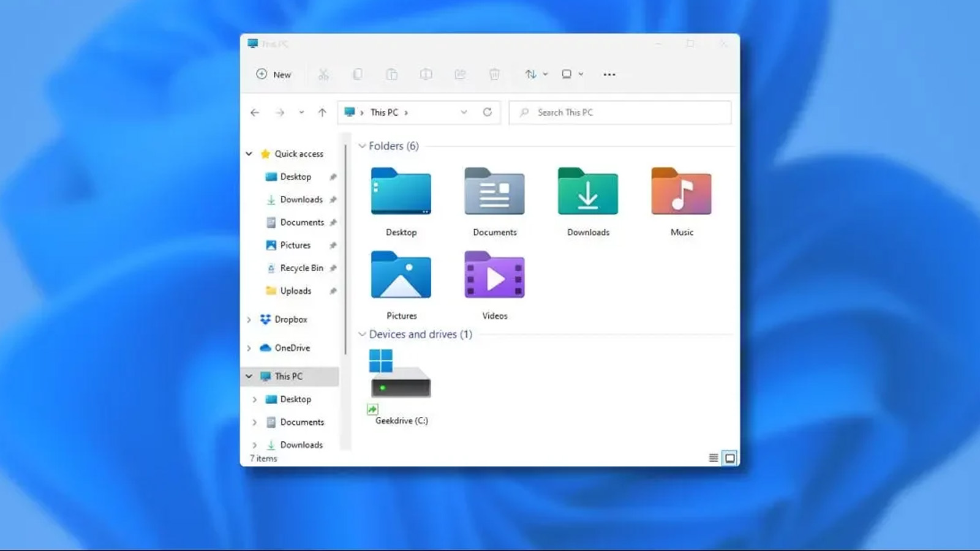This screenshot has height=551, width=980.
Task: Go up one directory level
Action: (x=322, y=112)
